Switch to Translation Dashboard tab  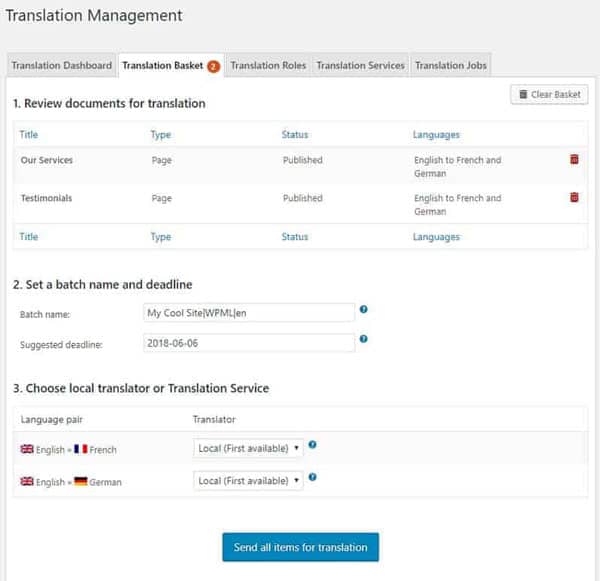(61, 66)
